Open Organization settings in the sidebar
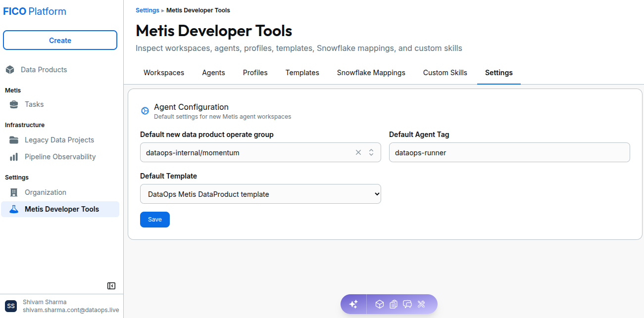This screenshot has width=644, height=318. point(60,192)
